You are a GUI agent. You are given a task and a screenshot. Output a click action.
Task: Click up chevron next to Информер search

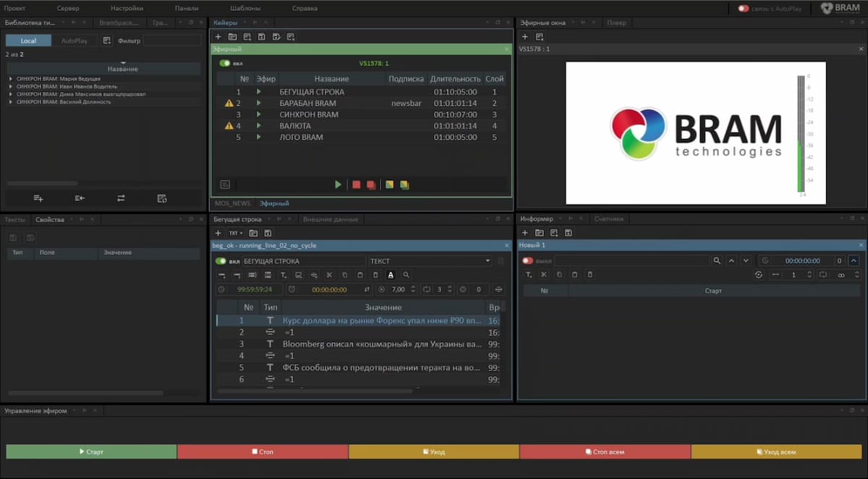click(731, 260)
